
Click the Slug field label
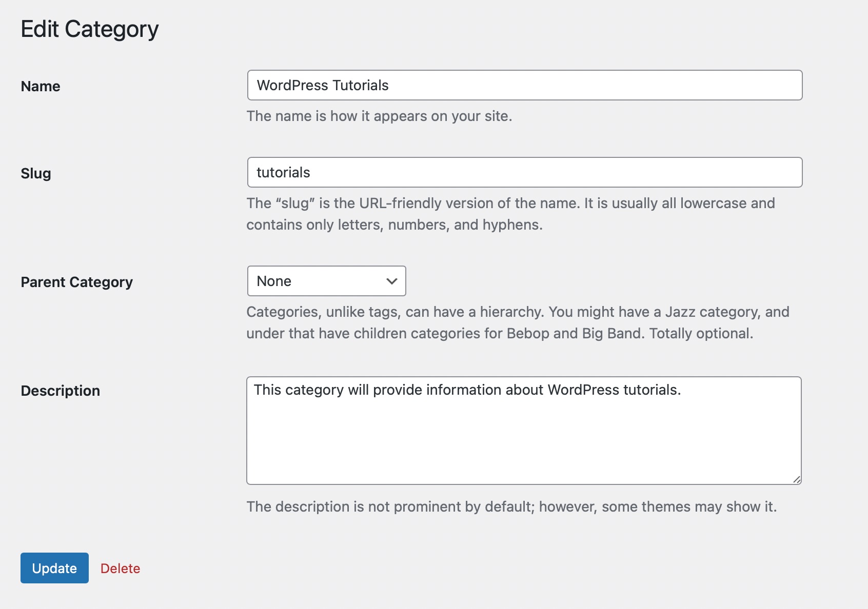36,173
